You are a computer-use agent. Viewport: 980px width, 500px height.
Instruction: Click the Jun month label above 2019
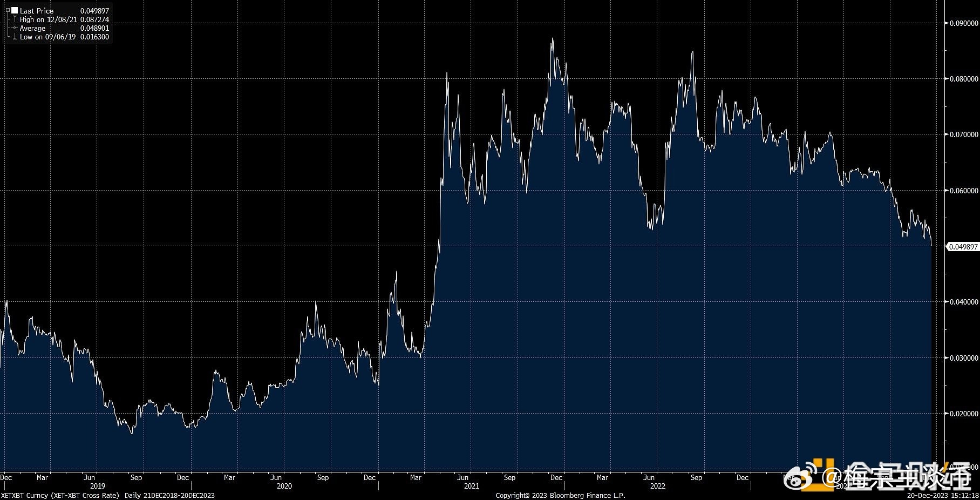coord(90,477)
